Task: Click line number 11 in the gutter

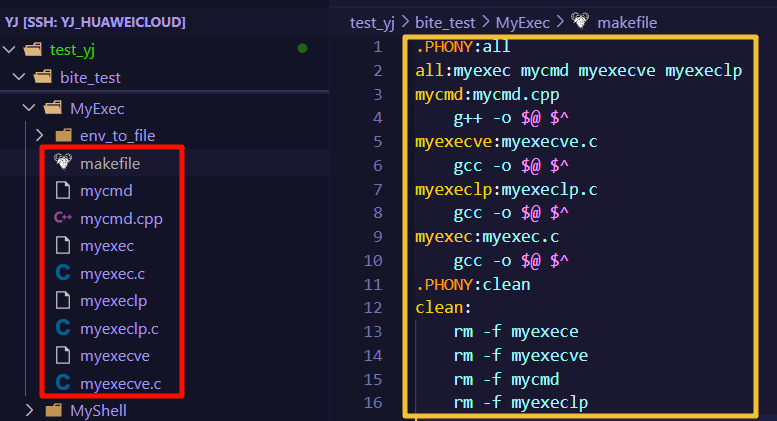Action: pyautogui.click(x=373, y=284)
